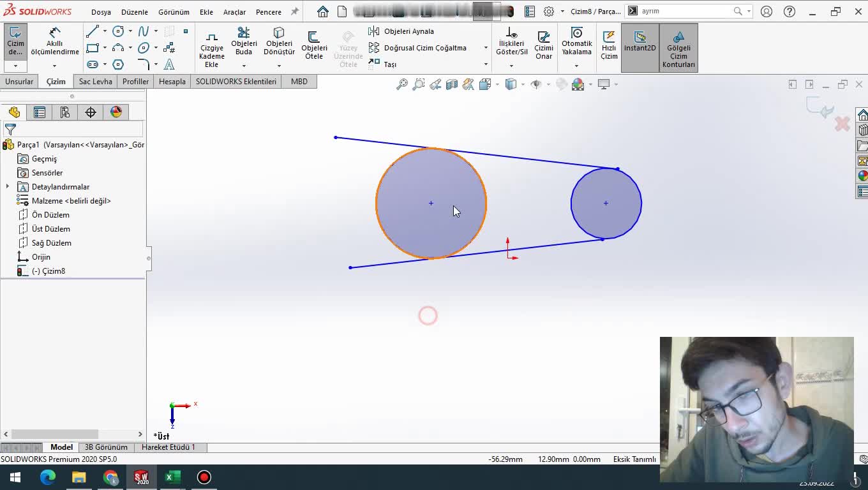The width and height of the screenshot is (868, 490).
Task: Open the Dosya menu
Action: click(x=101, y=12)
